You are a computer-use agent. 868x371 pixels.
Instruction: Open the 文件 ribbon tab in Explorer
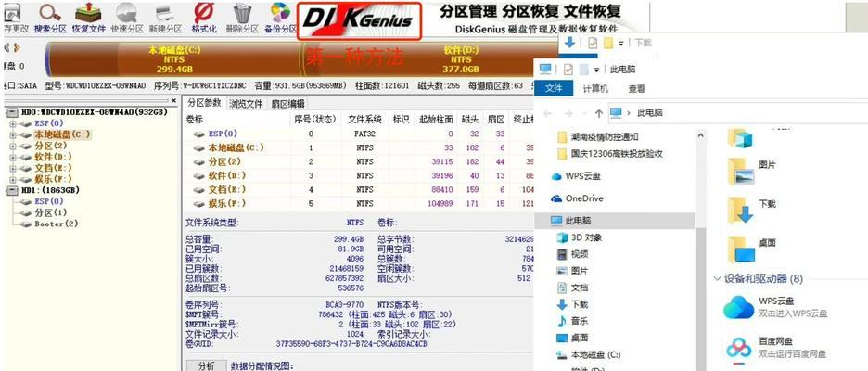[x=554, y=89]
